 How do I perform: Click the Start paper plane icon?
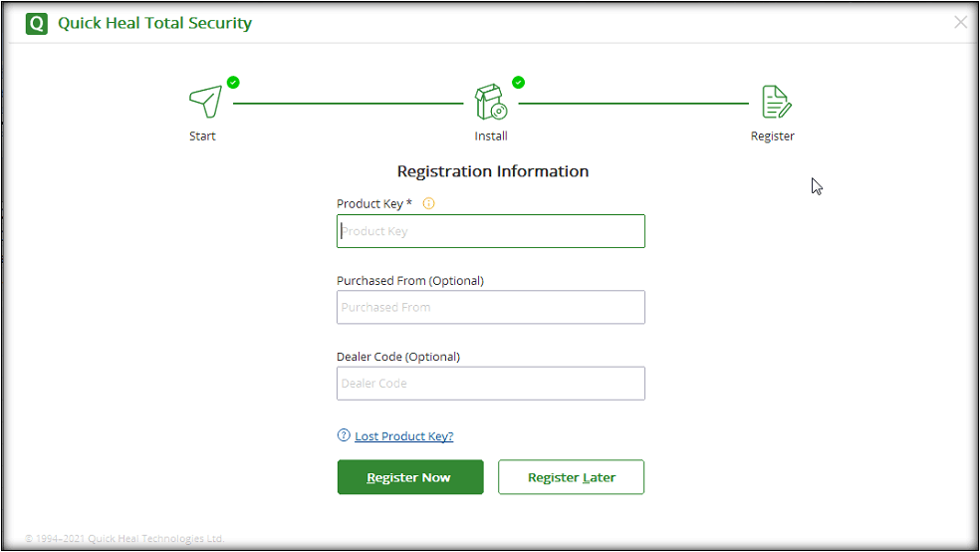[204, 102]
